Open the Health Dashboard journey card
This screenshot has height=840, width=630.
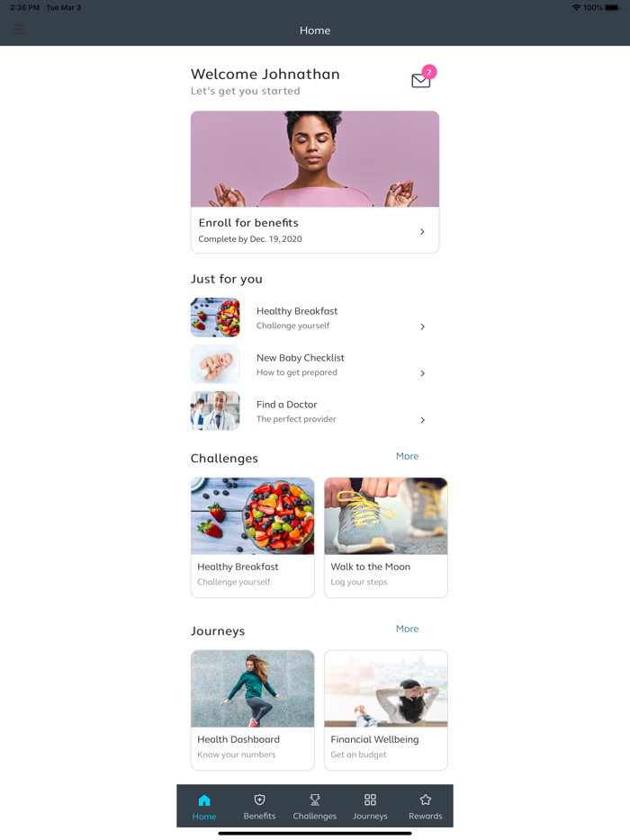[253, 710]
